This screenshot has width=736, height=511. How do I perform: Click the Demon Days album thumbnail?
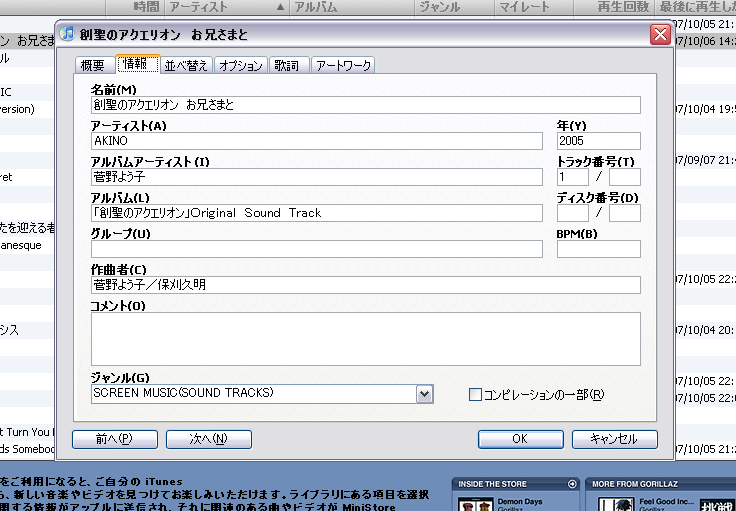click(475, 505)
